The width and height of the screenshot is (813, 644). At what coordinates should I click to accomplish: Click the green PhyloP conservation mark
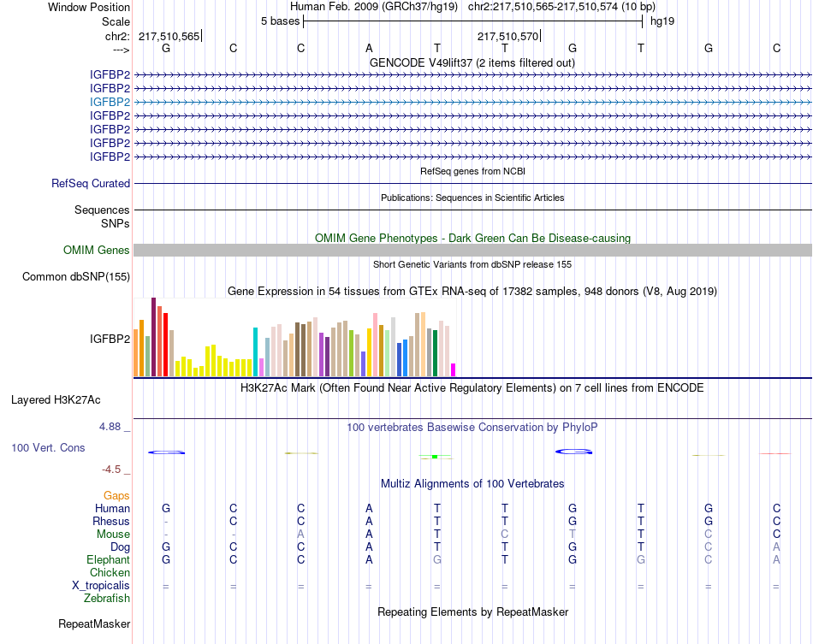point(435,457)
